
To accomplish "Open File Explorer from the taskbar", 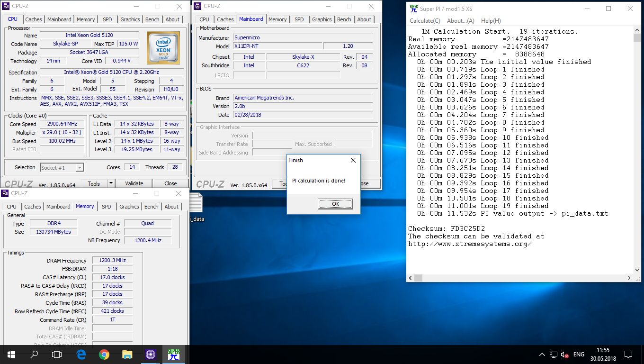I will (x=127, y=354).
